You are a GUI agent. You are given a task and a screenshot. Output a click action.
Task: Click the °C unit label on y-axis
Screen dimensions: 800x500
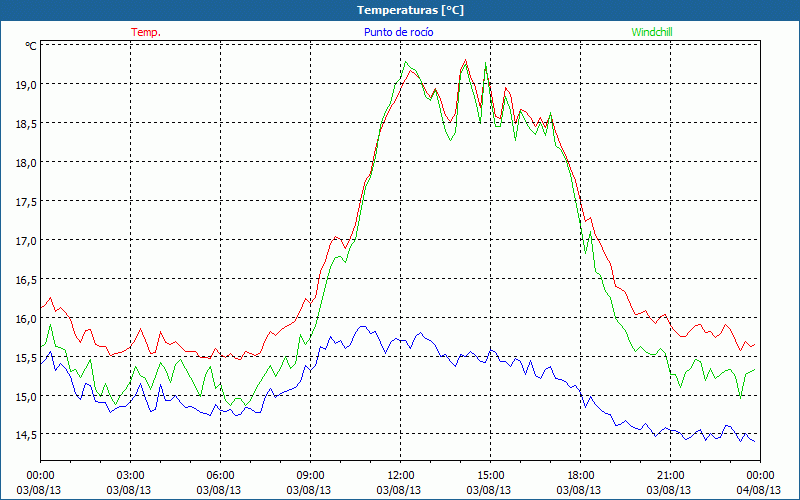click(31, 46)
